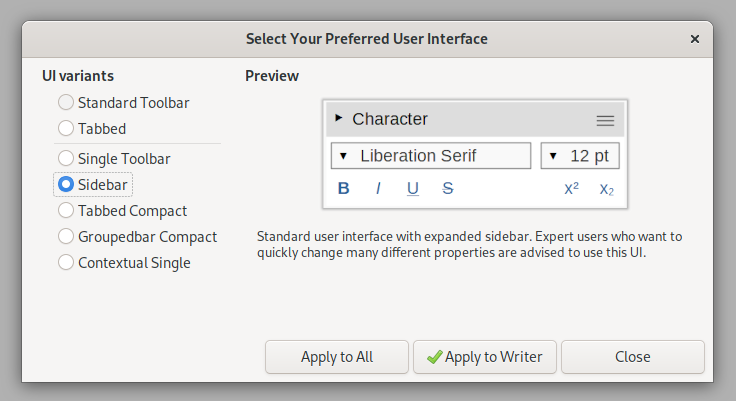The image size is (736, 401).
Task: Click the Apply to Writer button
Action: coord(484,357)
